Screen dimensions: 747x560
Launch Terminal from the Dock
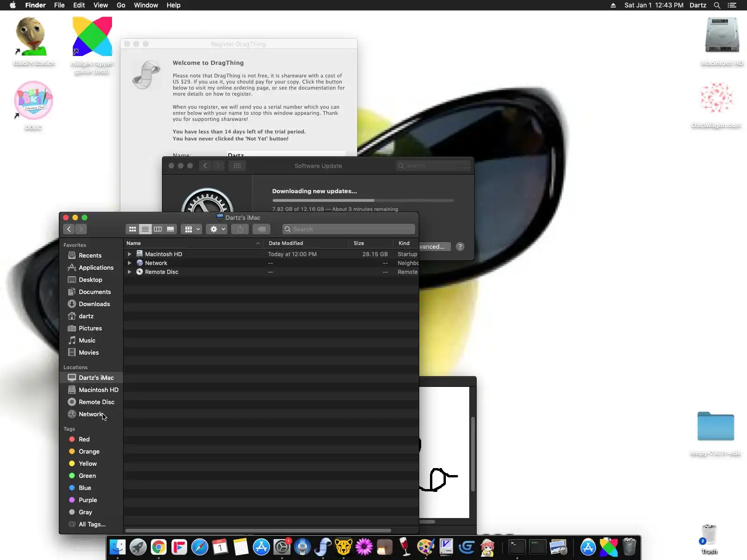click(x=517, y=547)
